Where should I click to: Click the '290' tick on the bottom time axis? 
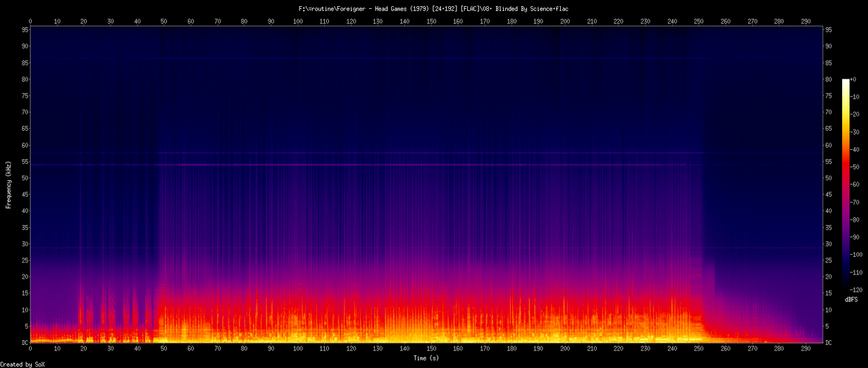[806, 349]
